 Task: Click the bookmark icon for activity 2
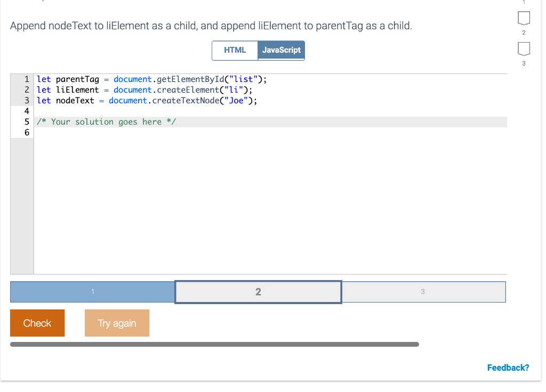(x=524, y=18)
